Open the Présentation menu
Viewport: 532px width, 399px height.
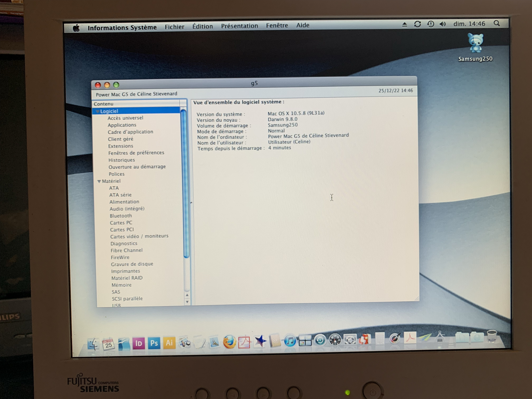pos(239,26)
